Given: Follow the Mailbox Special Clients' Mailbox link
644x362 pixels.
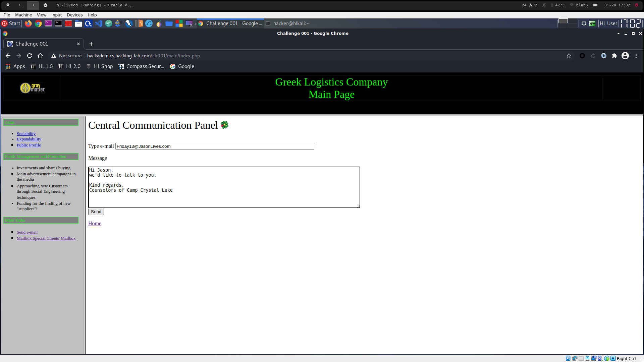Looking at the screenshot, I should [x=46, y=238].
